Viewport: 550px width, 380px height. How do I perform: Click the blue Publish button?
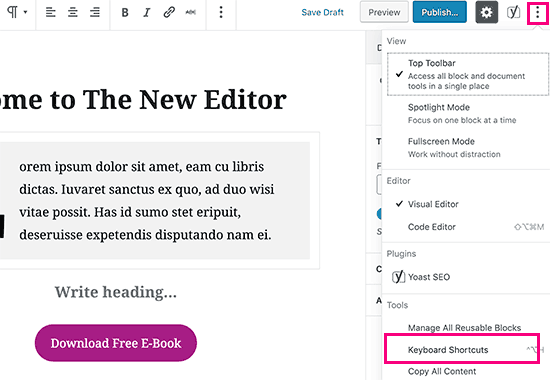440,12
